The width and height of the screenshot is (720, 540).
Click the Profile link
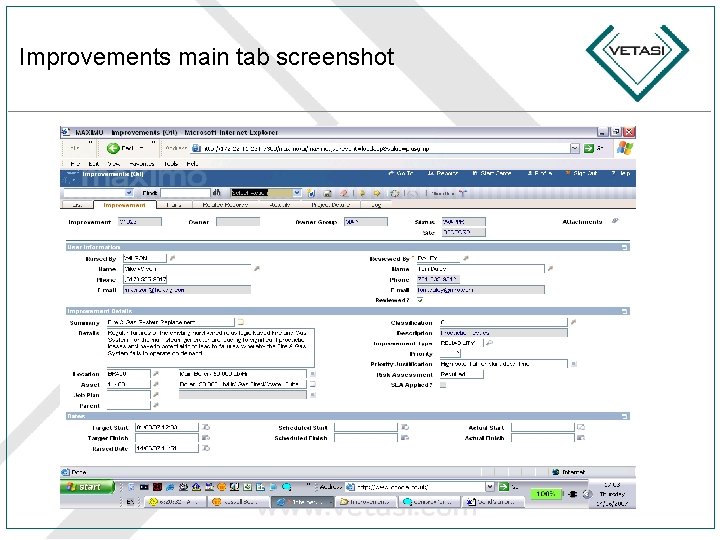(x=540, y=174)
